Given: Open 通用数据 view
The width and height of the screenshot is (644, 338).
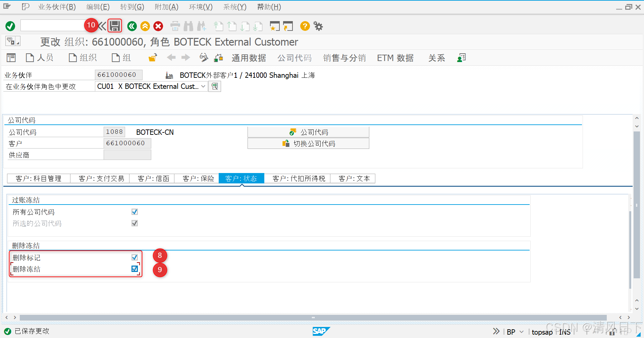Looking at the screenshot, I should click(x=249, y=57).
